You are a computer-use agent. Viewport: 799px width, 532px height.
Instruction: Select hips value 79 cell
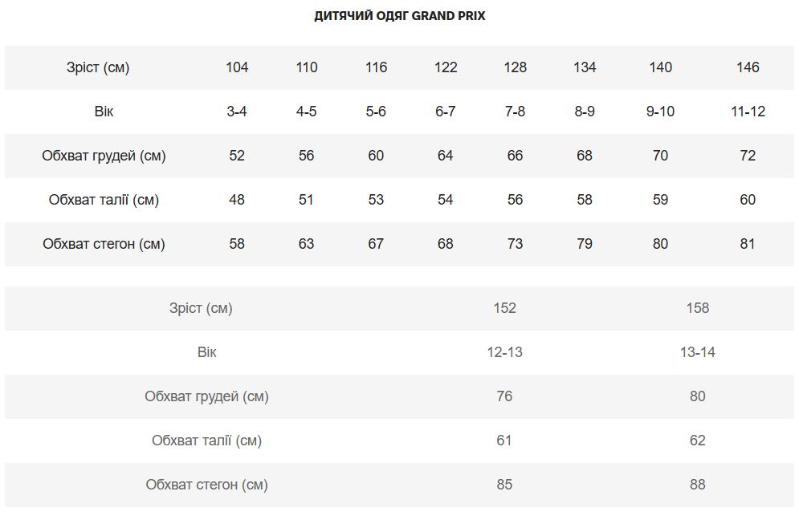coord(585,244)
